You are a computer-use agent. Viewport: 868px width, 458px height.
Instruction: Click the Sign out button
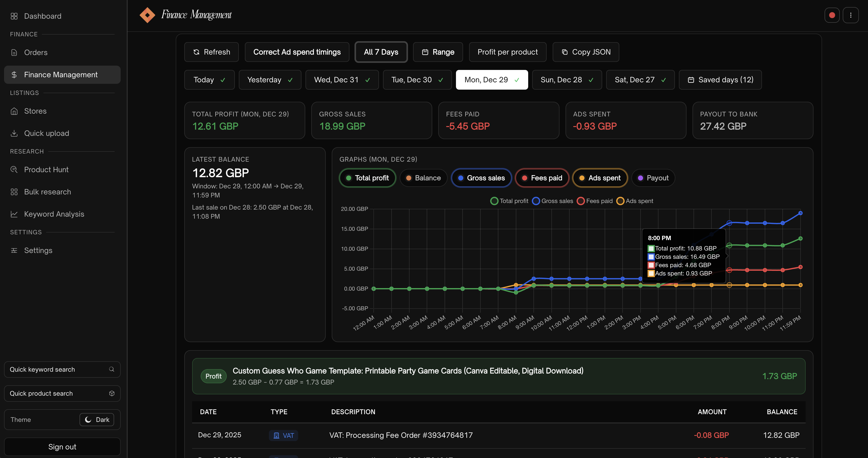(62, 447)
